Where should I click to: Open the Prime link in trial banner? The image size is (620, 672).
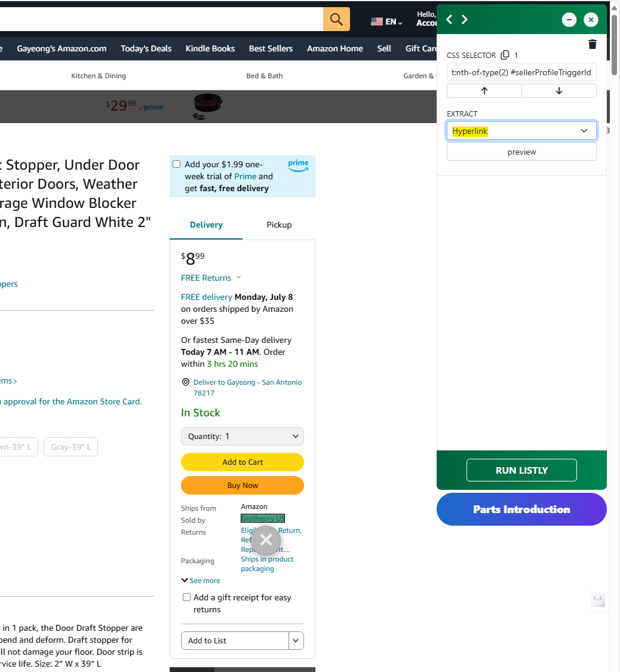tap(245, 176)
